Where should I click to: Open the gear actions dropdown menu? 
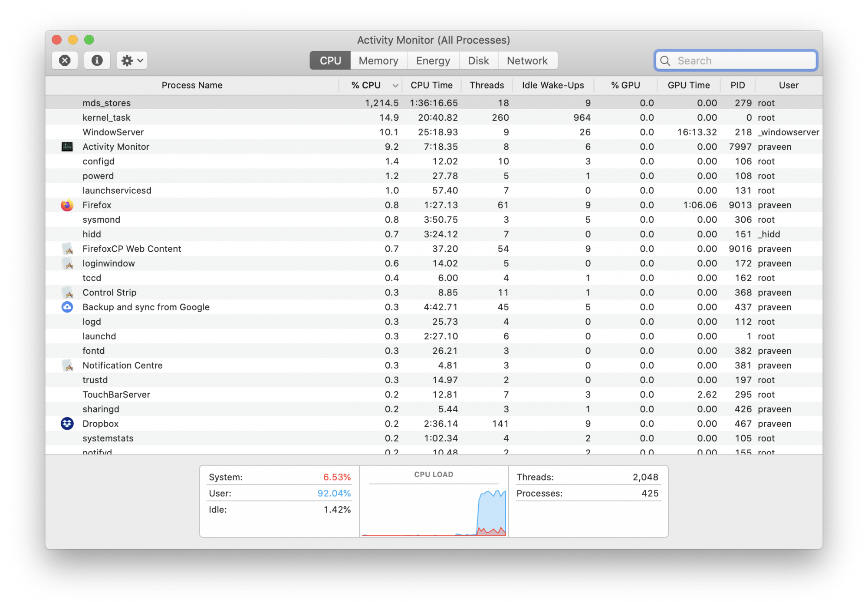[132, 60]
